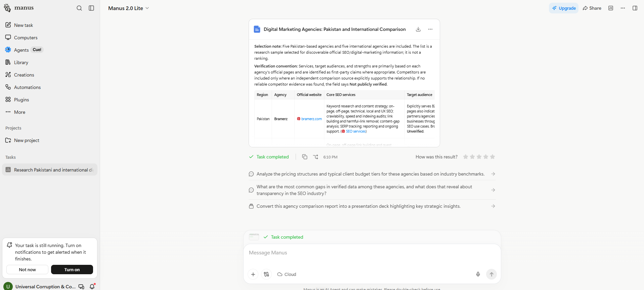Expand the More sidebar item
The image size is (644, 290).
[x=50, y=112]
